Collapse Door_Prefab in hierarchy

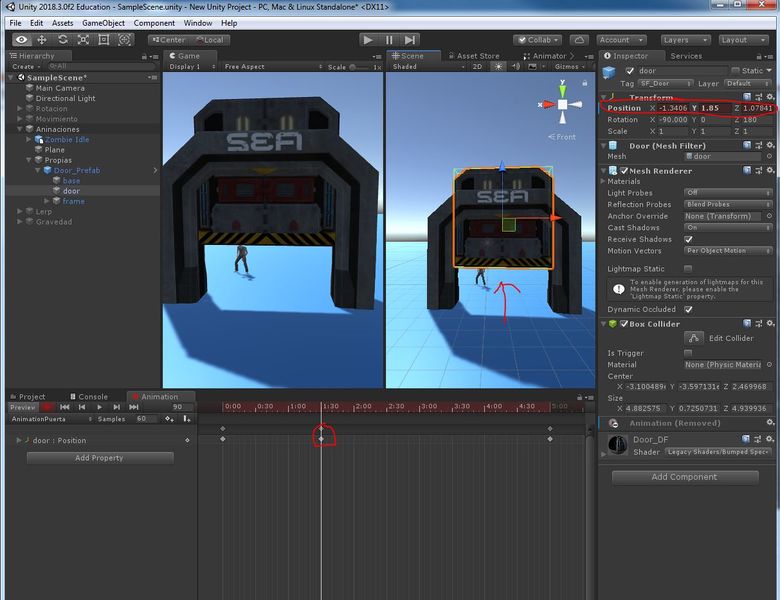pos(38,170)
